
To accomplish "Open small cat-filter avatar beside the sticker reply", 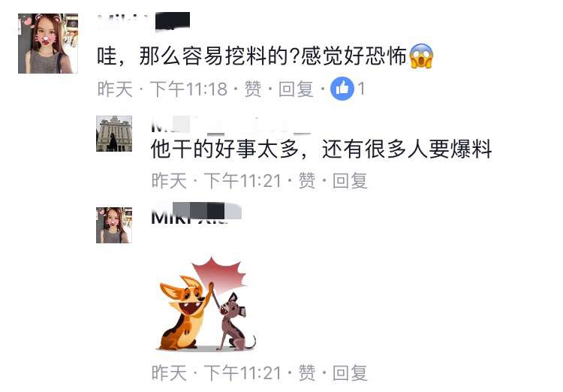I will [114, 225].
